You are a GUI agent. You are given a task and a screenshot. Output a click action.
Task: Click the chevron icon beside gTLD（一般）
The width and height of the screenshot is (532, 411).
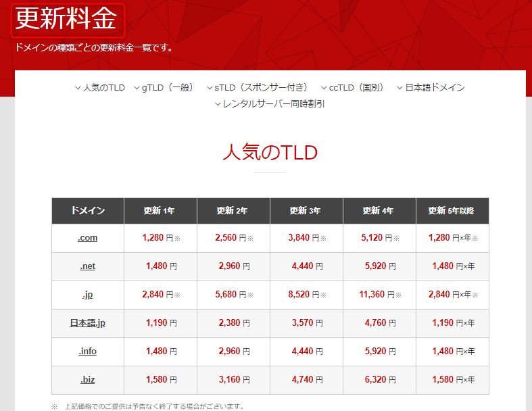pos(137,88)
